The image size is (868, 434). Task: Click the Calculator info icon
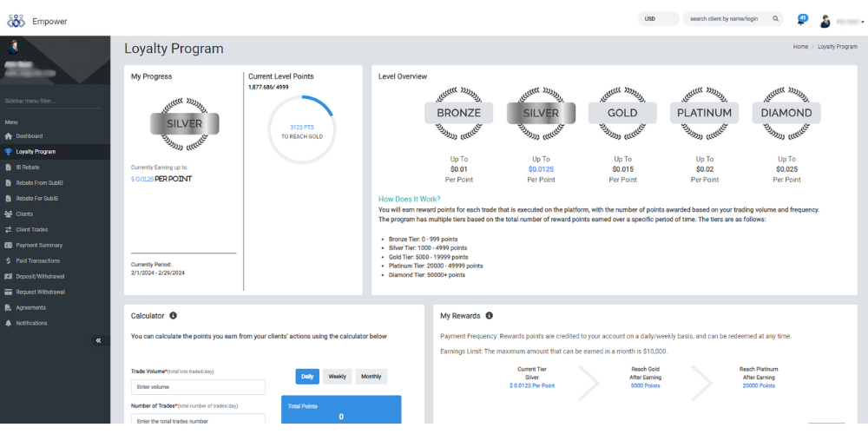pos(173,316)
